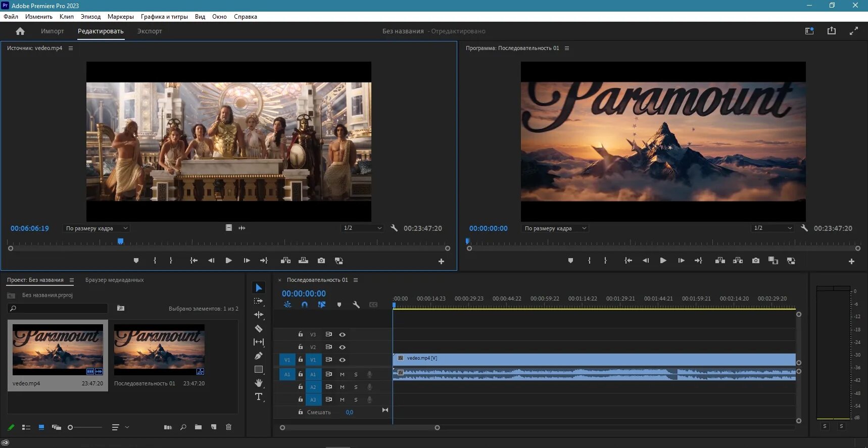Toggle V3 track output eye
Viewport: 868px width, 448px height.
(342, 334)
